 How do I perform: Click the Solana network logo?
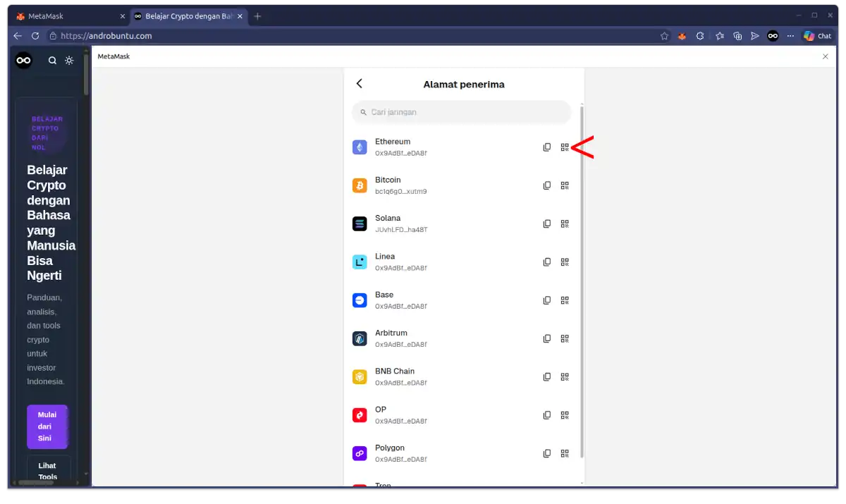coord(360,223)
